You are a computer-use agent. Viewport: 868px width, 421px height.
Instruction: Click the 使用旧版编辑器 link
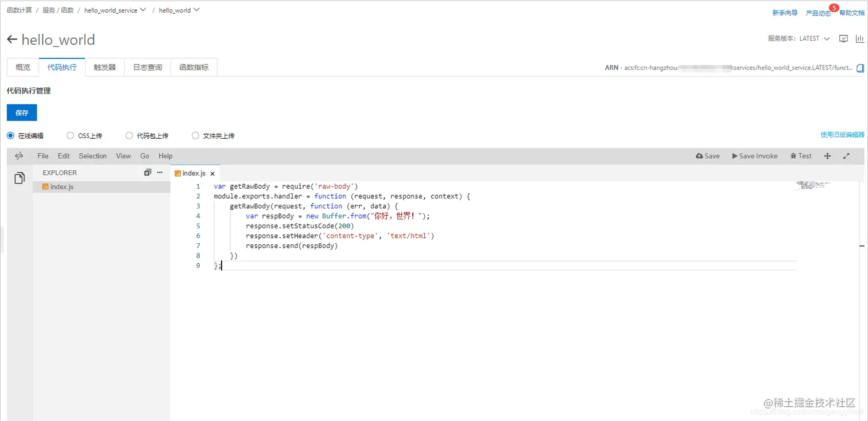click(x=842, y=135)
